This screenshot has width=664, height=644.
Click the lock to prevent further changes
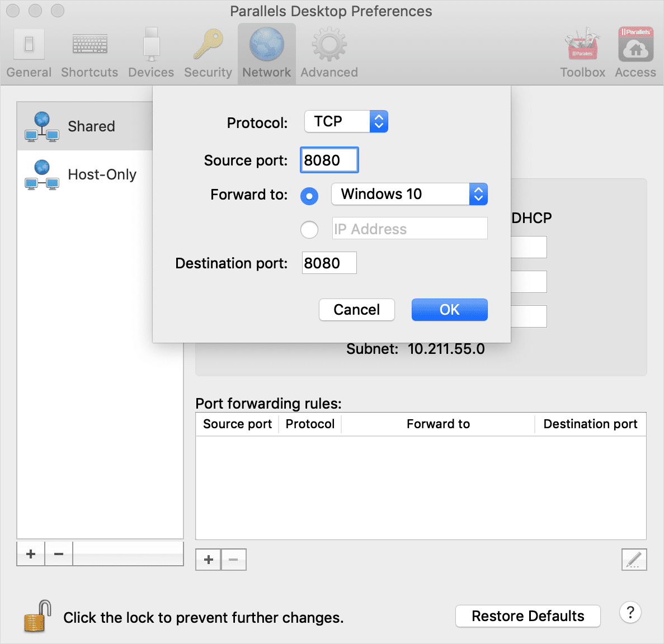coord(35,617)
